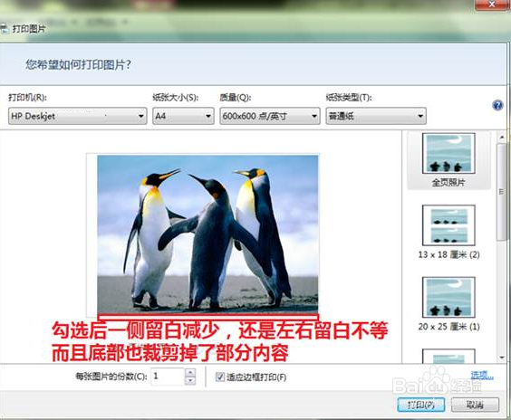
Task: Open the 纸张类型 普通纸 dropdown
Action: (376, 116)
